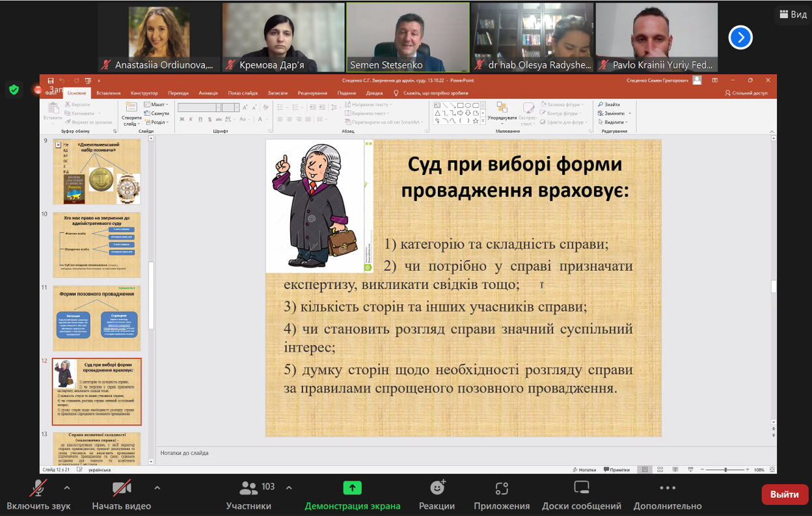812x516 pixels.
Task: Open the font name combo box
Action: [x=200, y=107]
